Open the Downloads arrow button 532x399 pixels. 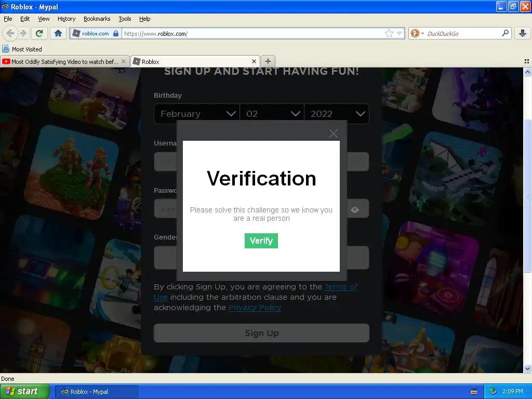[523, 33]
